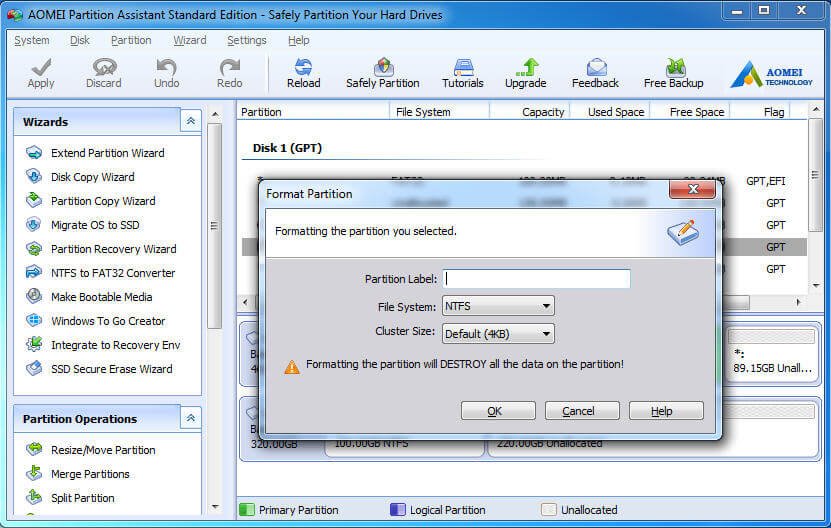Open the File System dropdown
Viewport: 831px width, 528px height.
pyautogui.click(x=498, y=306)
